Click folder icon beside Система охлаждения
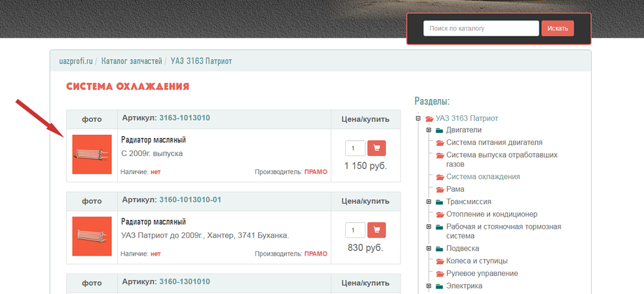 (440, 177)
